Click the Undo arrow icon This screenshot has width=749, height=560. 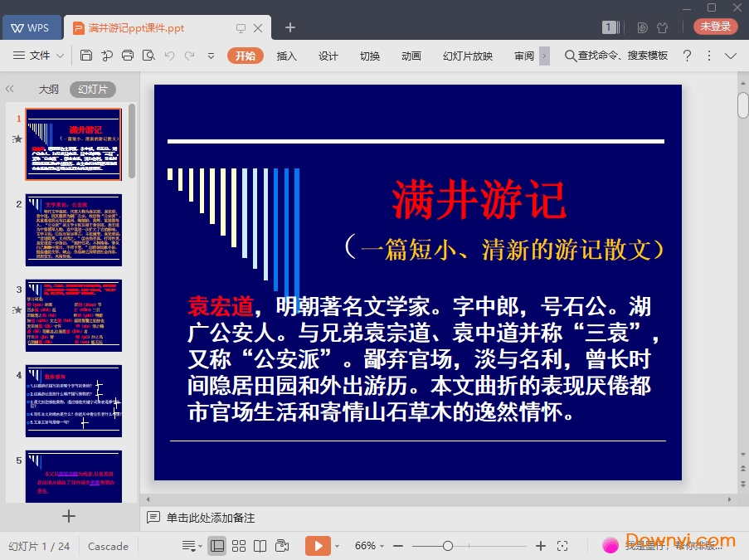tap(171, 56)
